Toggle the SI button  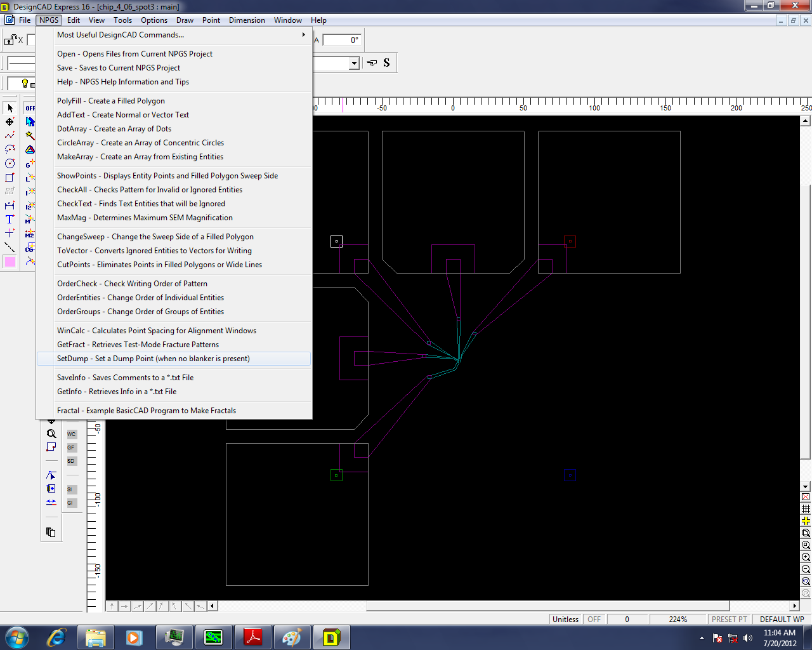click(72, 489)
